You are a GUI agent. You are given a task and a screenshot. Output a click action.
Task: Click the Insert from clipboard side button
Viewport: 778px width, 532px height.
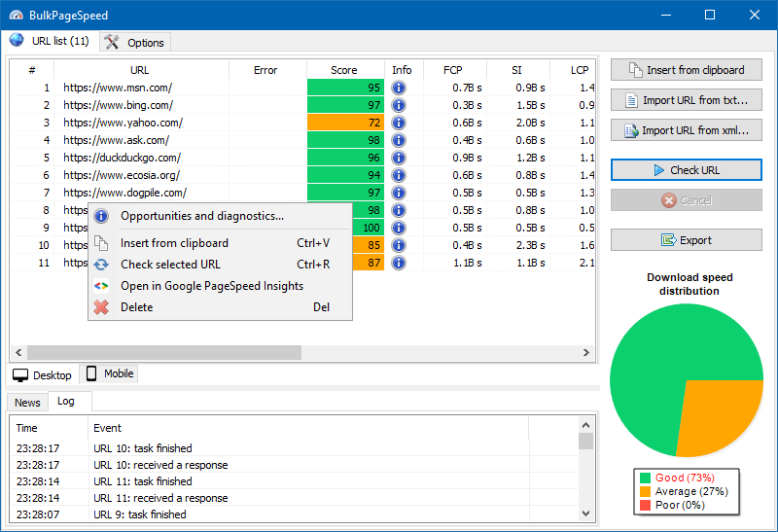point(686,70)
